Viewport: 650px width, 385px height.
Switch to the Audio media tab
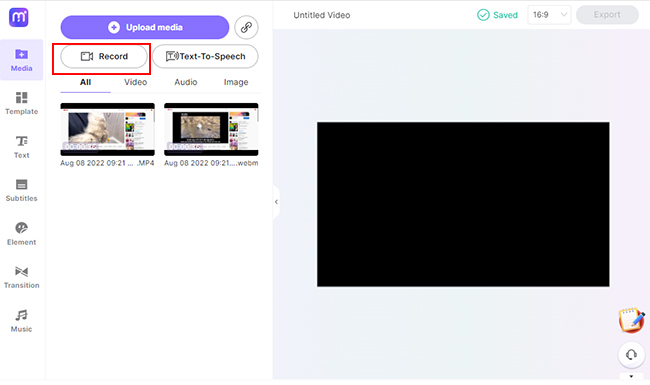(x=186, y=82)
